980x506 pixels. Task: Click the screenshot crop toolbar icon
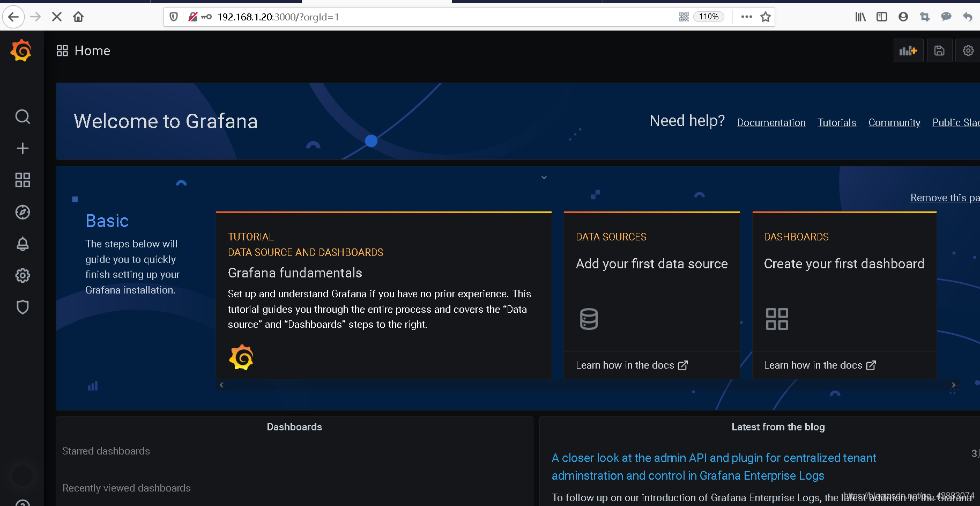point(925,17)
